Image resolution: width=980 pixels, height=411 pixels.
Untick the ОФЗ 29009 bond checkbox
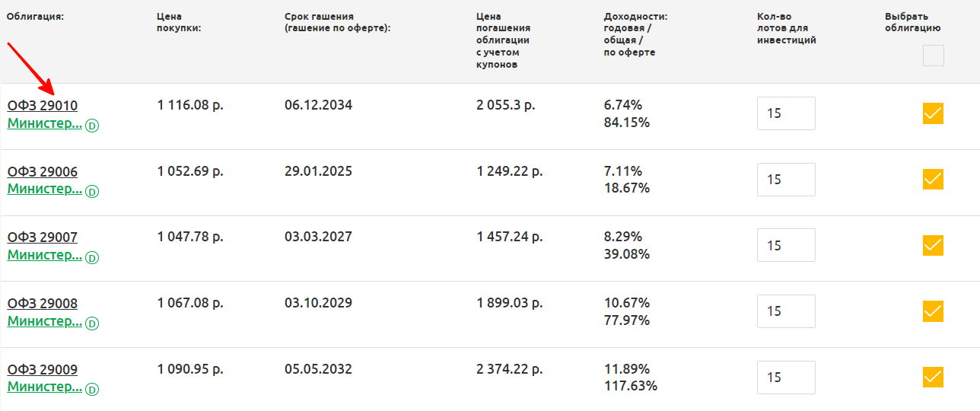coord(933,378)
